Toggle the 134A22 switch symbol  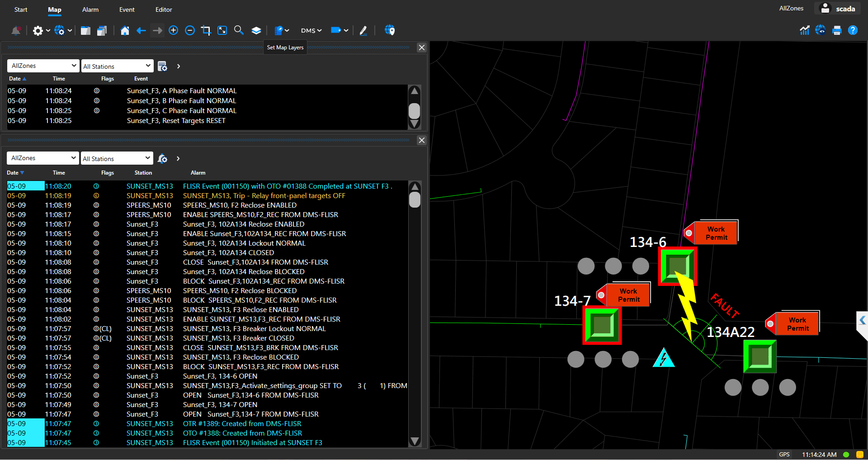[x=759, y=356]
